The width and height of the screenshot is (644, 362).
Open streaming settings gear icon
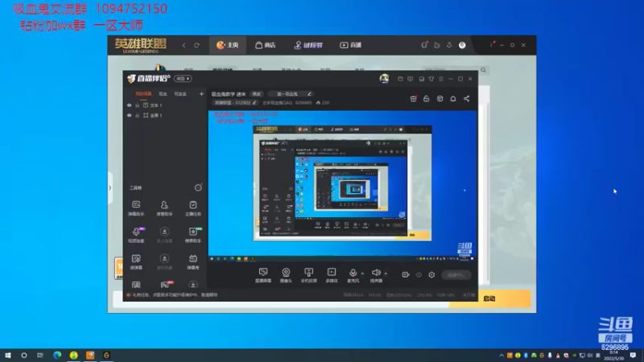click(x=431, y=274)
